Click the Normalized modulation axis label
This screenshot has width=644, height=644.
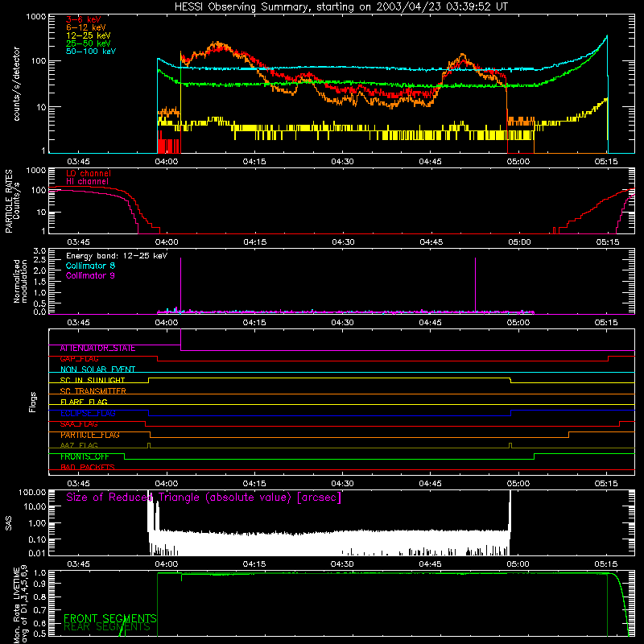pos(20,281)
